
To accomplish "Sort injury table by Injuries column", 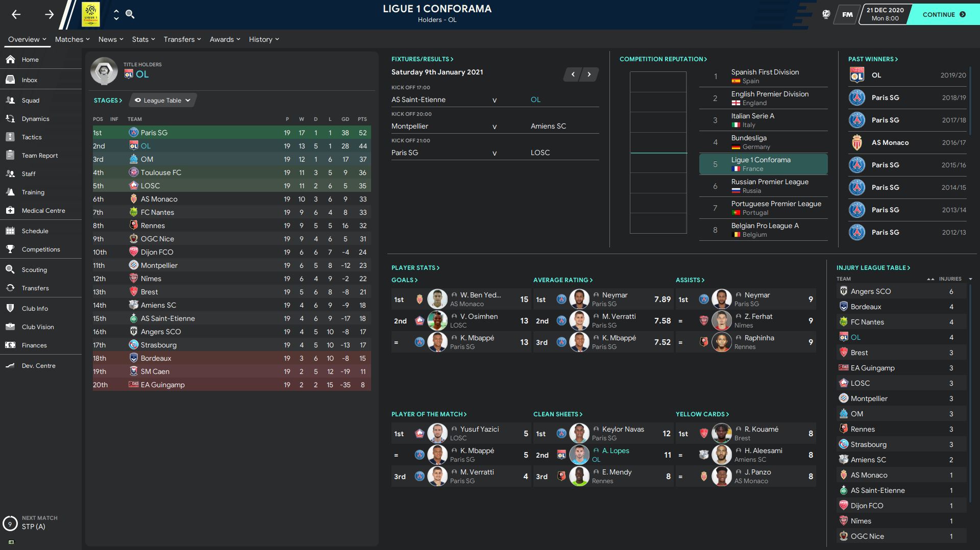I will (950, 279).
